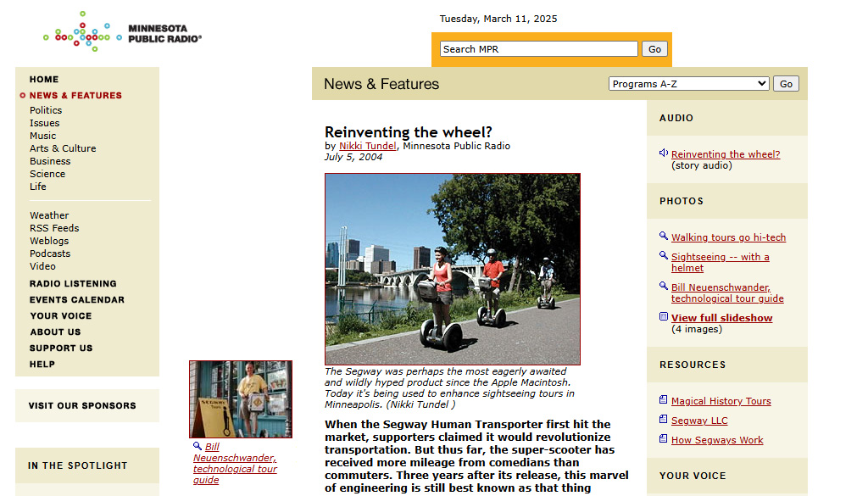Open Weblogs

point(49,241)
